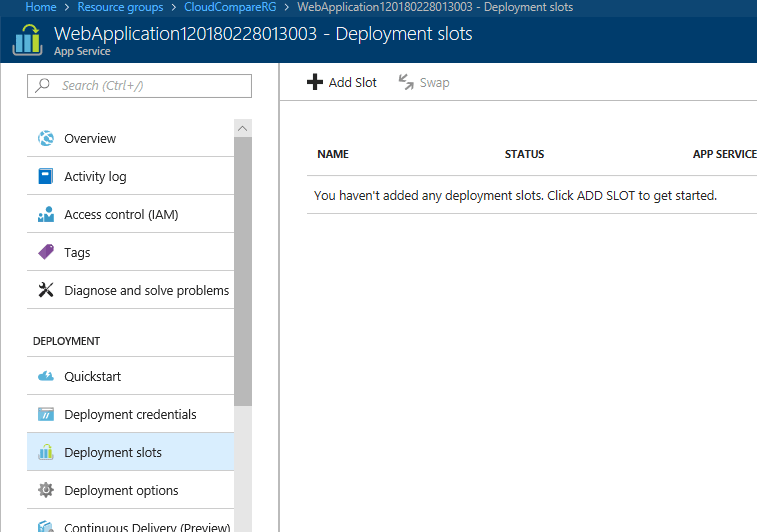Click the Access control people icon
757x532 pixels.
click(x=46, y=214)
